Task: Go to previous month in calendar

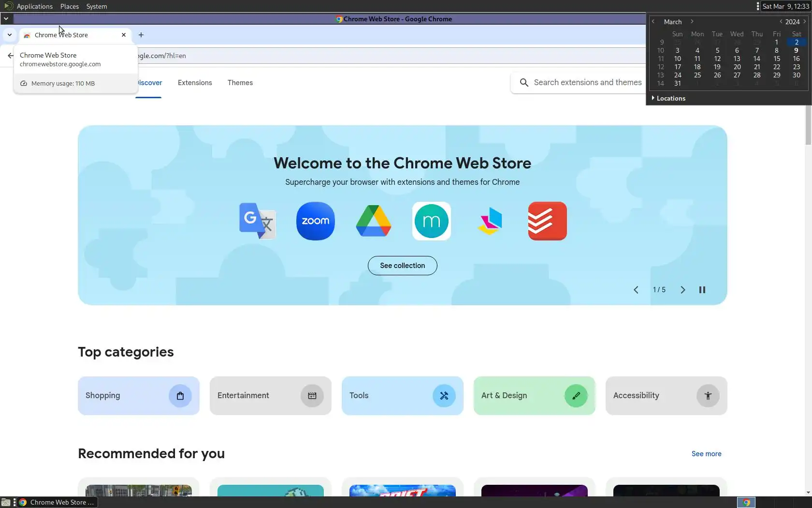Action: 653,22
